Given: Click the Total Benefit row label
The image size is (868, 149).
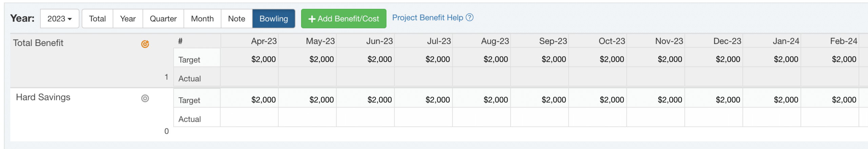Looking at the screenshot, I should [38, 43].
